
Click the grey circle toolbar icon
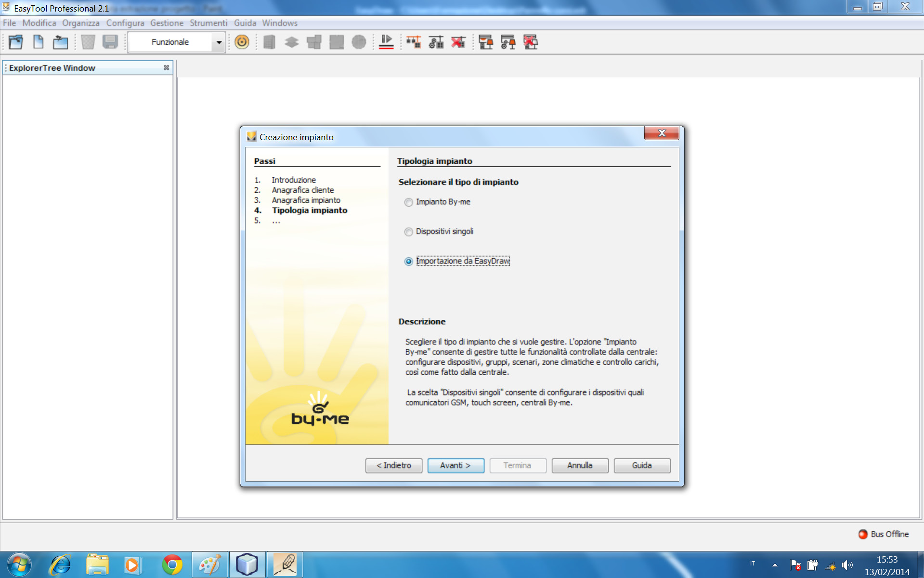pyautogui.click(x=359, y=42)
